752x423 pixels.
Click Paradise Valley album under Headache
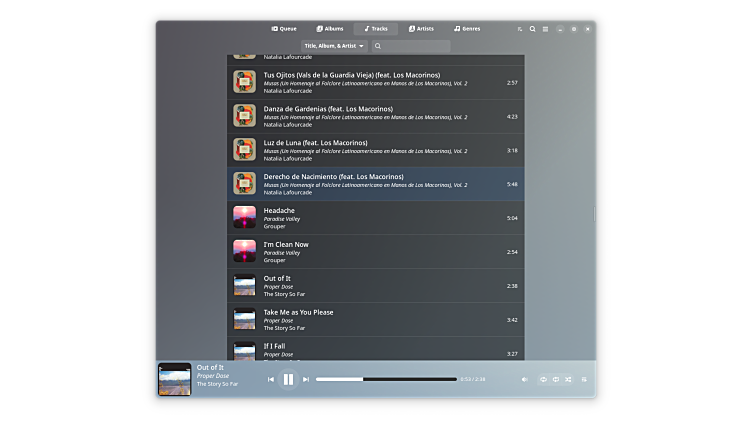pos(282,219)
